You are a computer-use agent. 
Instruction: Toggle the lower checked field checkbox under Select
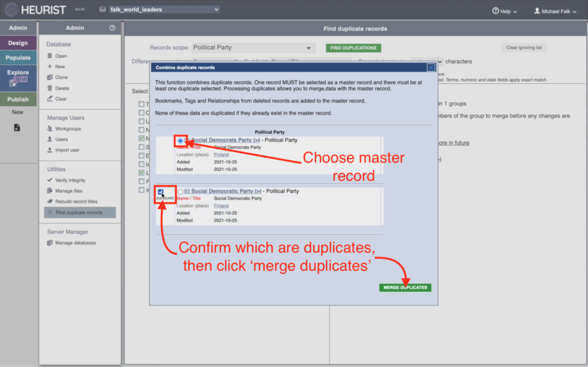tap(141, 173)
